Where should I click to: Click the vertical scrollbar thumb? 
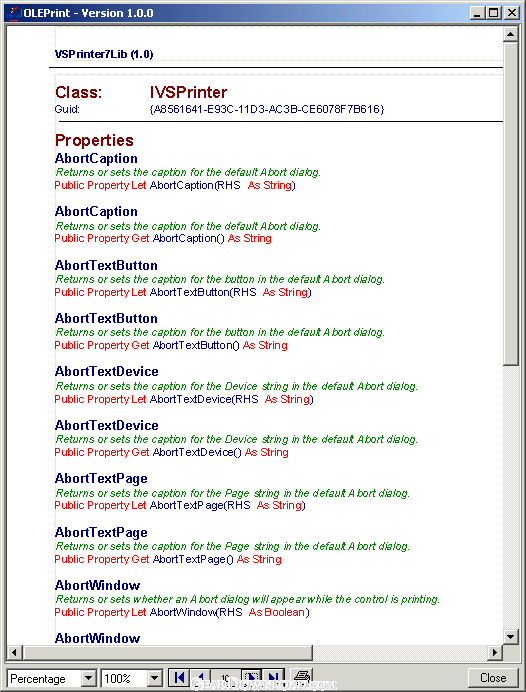(x=511, y=203)
